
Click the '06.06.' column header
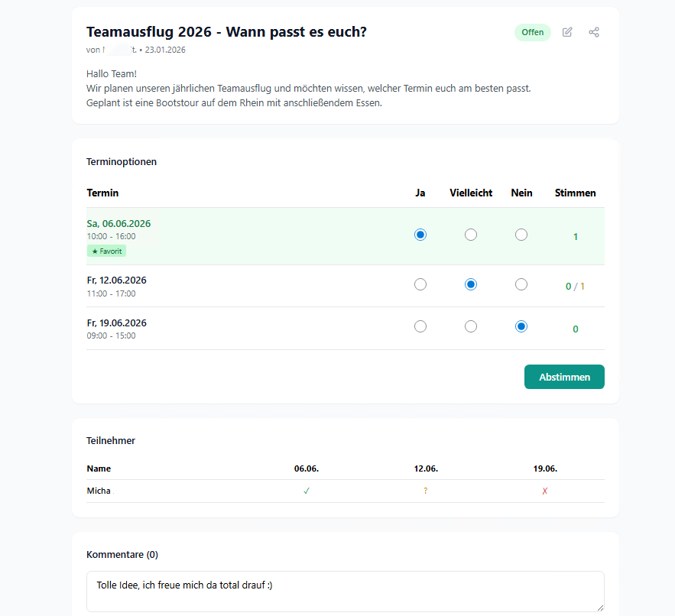coord(306,468)
